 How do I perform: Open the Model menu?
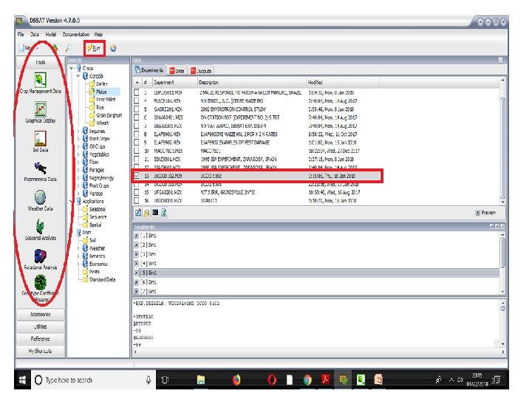point(51,34)
